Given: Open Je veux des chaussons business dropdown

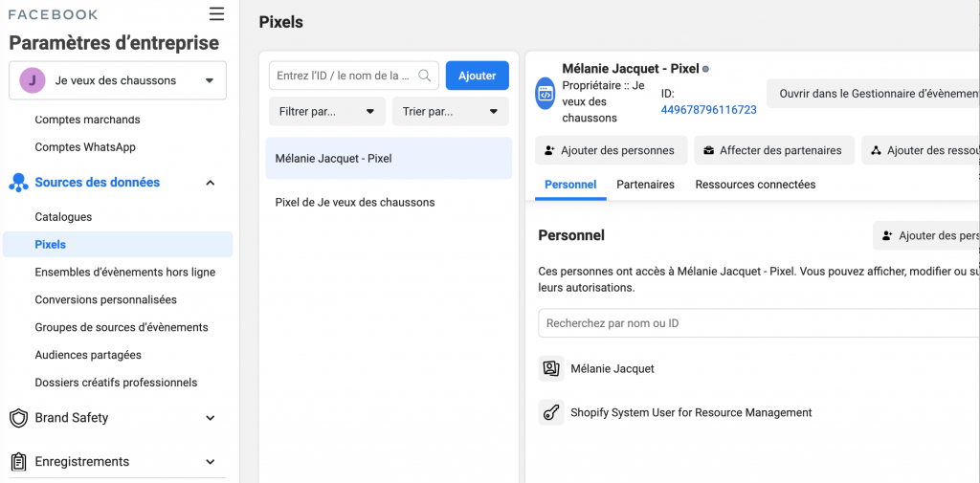Looking at the screenshot, I should point(118,80).
